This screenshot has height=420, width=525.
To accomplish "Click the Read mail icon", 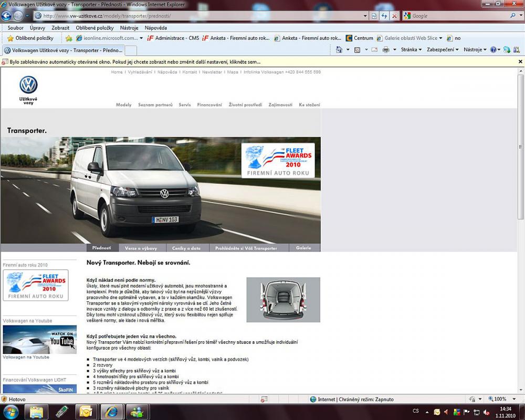I will click(x=374, y=49).
